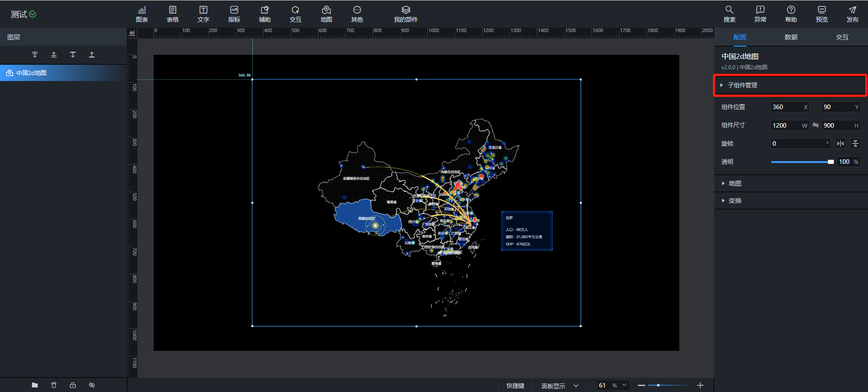Click the 快捷键 shortcuts button
Viewport: 868px width, 392px height.
(515, 386)
